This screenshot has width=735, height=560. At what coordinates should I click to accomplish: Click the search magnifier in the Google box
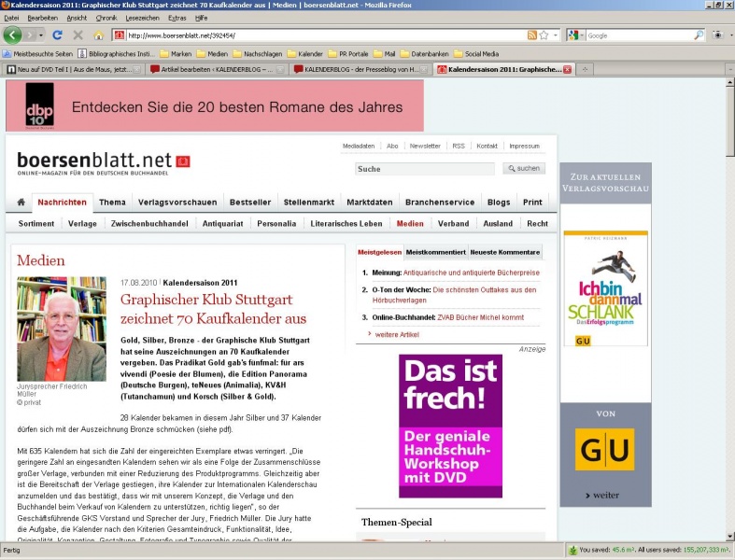[699, 35]
